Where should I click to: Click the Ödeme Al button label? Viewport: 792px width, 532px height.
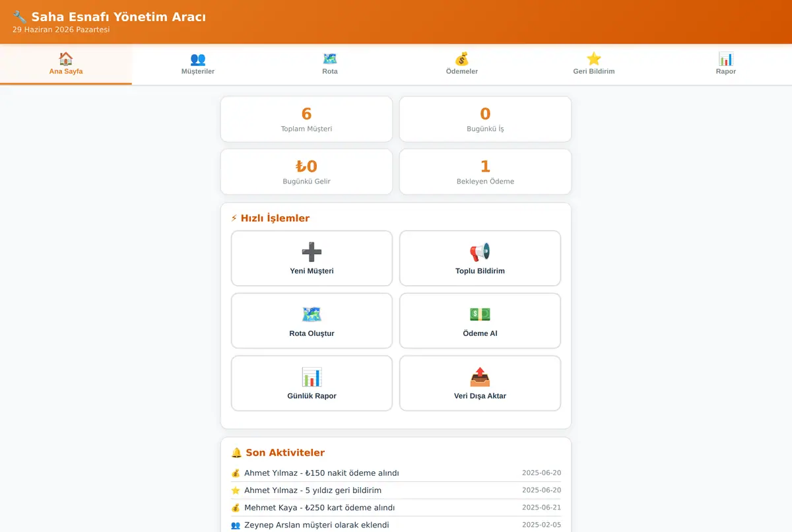(x=480, y=333)
